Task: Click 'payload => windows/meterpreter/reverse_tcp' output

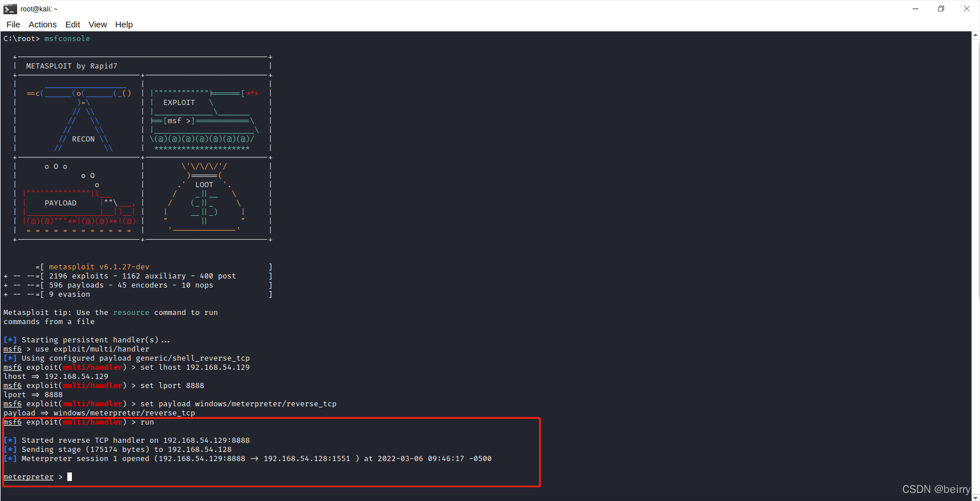Action: (99, 413)
